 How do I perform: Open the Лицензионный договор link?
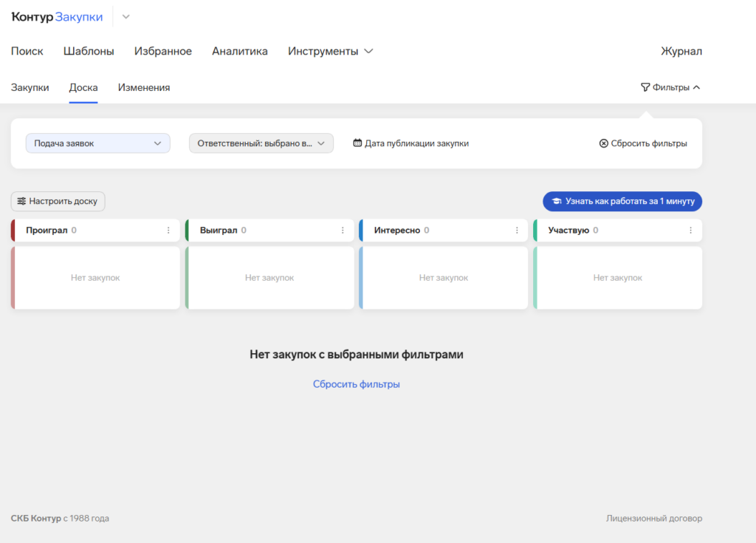(x=654, y=518)
